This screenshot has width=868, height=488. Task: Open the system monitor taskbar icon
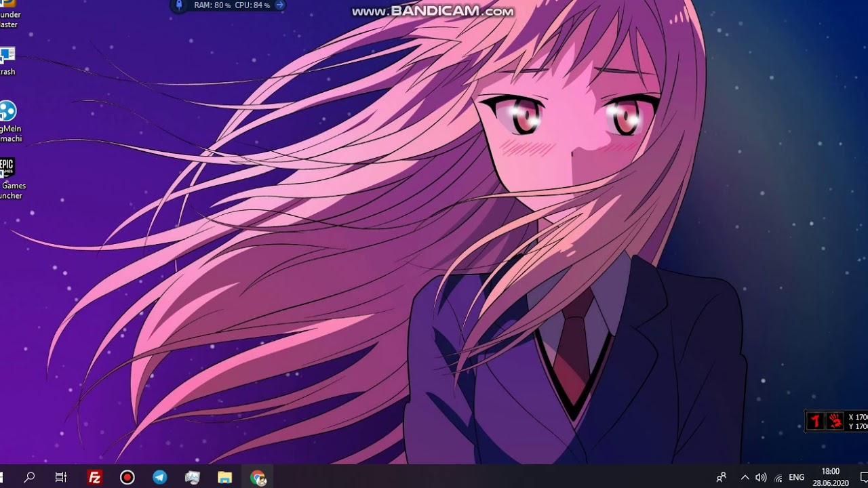pos(192,477)
